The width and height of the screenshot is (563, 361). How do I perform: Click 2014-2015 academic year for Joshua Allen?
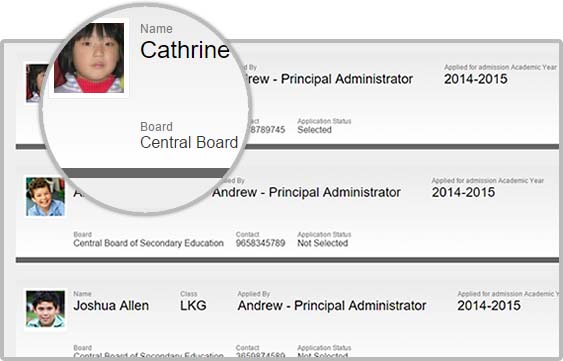click(489, 306)
